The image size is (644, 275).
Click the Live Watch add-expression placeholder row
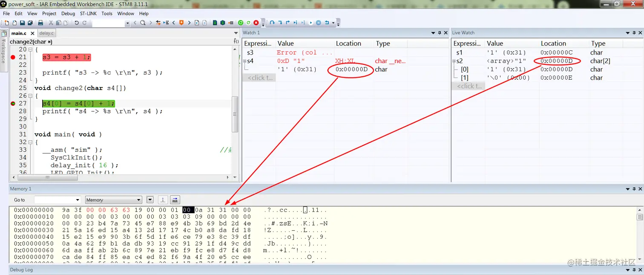tap(469, 86)
